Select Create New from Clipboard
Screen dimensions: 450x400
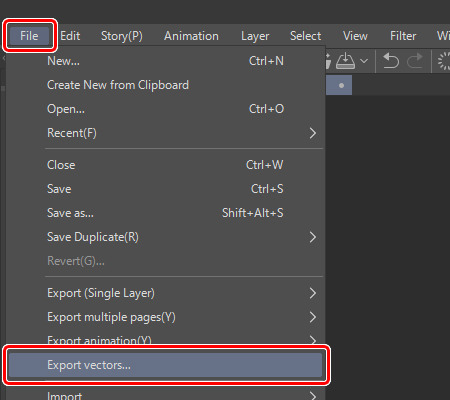(x=166, y=85)
